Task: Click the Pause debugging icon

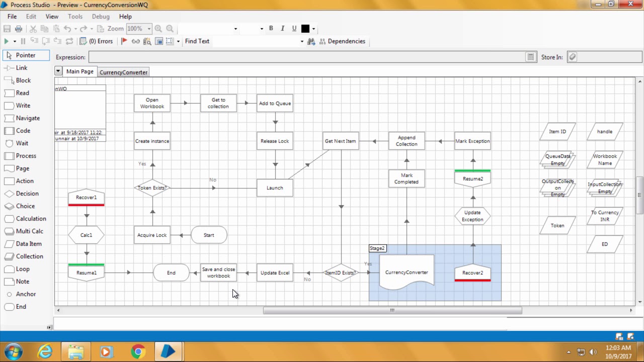Action: (23, 41)
